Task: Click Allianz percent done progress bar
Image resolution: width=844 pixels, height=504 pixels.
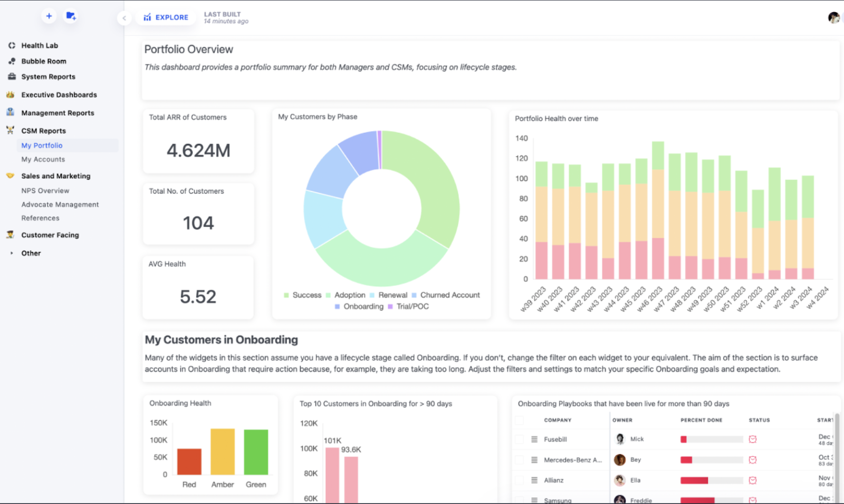Action: (712, 480)
